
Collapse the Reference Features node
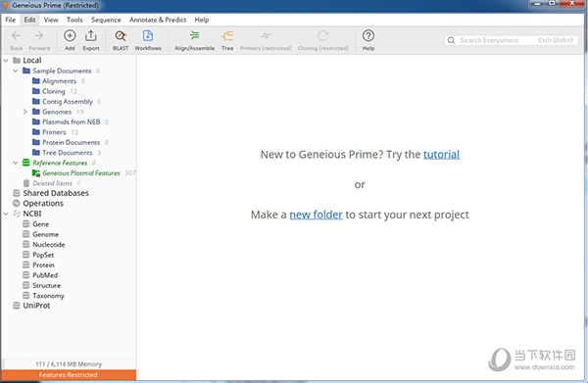[16, 163]
